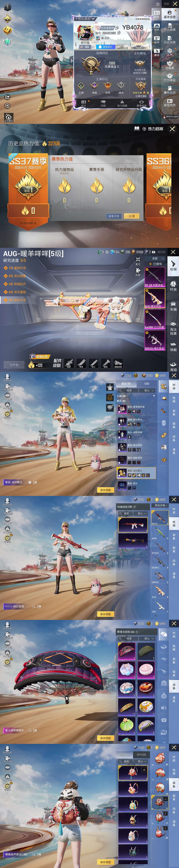Viewport: 179px width, 868px height.
Task: Click 保存搭配 under the 派对舞王 outfit
Action: (105, 490)
